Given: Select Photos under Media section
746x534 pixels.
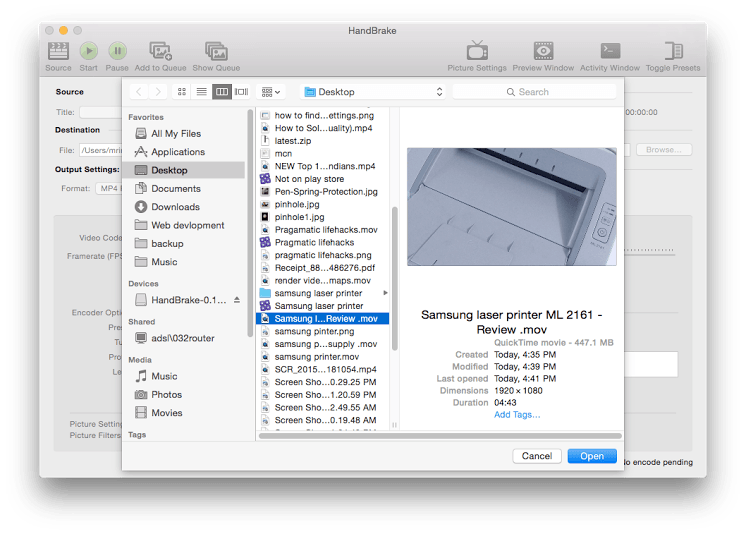Looking at the screenshot, I should point(184,395).
